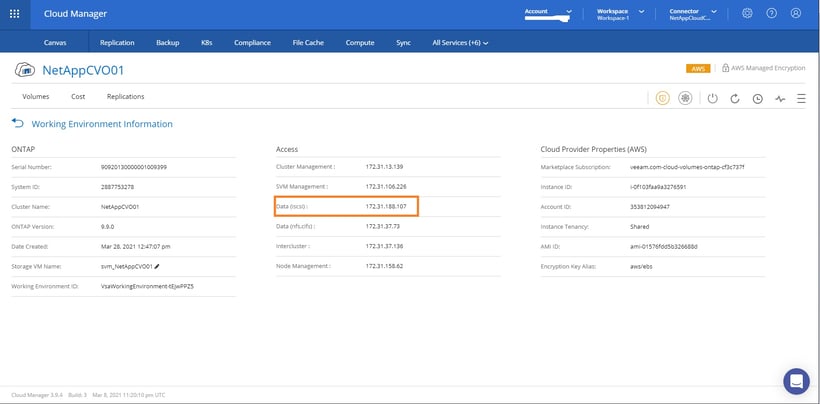Screen dimensions: 820x404
Task: Open the app grid launcher icon
Action: coord(16,14)
